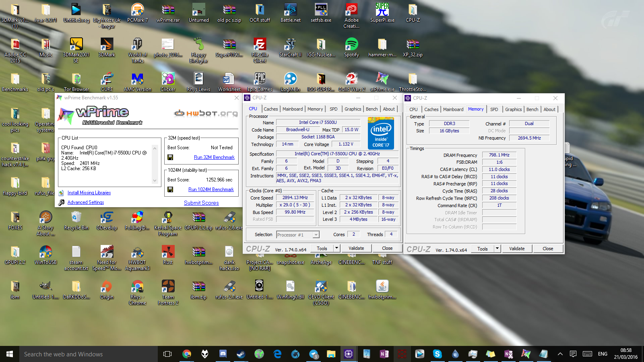The width and height of the screenshot is (644, 362).
Task: Open the FileZilla Client desktop icon
Action: click(x=260, y=50)
